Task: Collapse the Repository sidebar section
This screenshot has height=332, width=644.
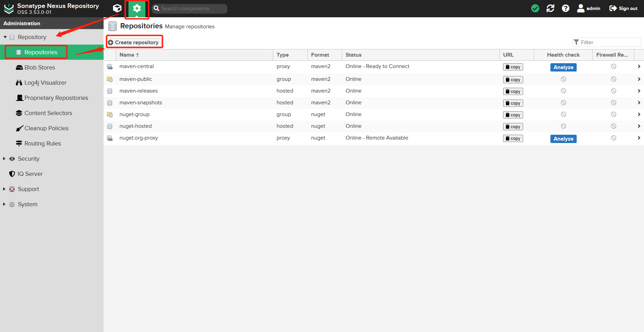Action: [x=6, y=37]
